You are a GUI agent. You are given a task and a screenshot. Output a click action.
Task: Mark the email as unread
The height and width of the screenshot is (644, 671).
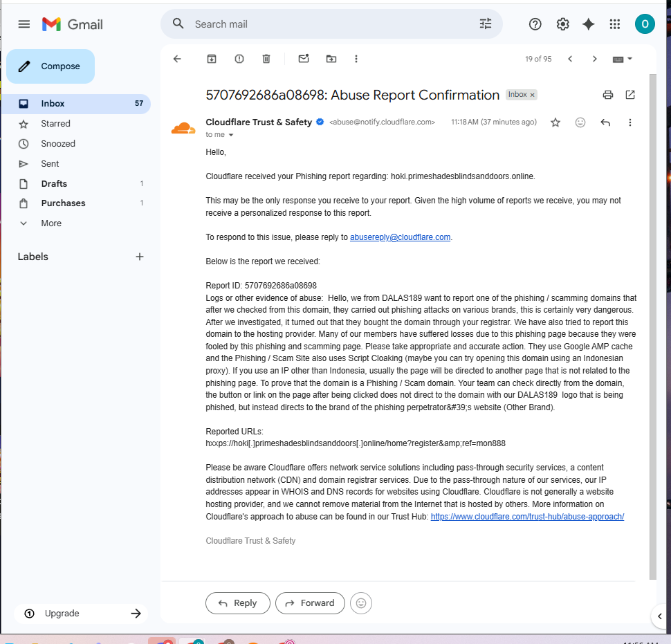304,59
